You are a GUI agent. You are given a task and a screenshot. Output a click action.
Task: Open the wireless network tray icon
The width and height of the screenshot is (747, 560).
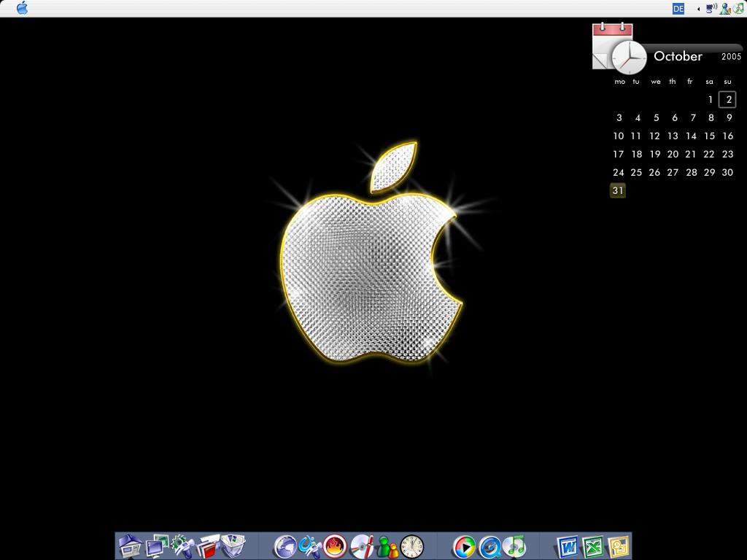(x=711, y=8)
